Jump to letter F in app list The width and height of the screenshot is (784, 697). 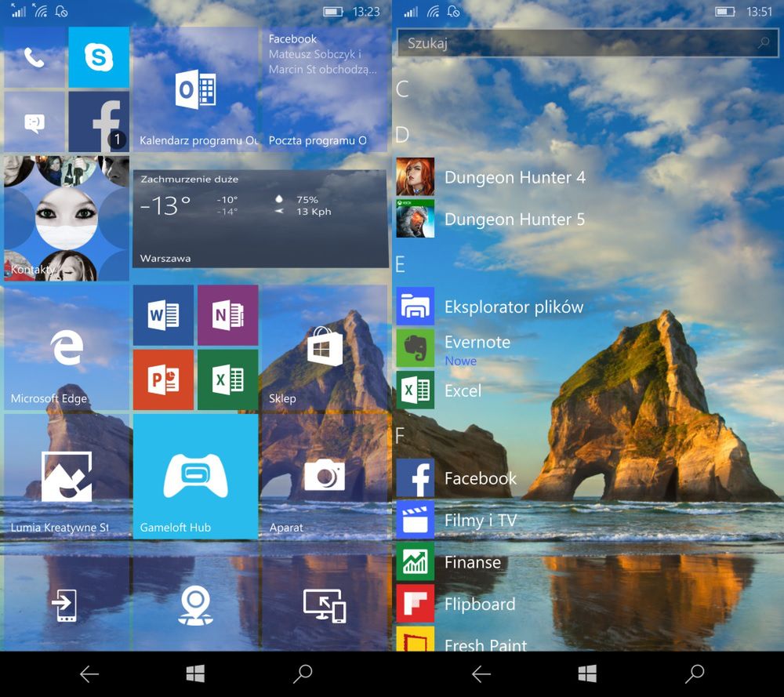[400, 435]
